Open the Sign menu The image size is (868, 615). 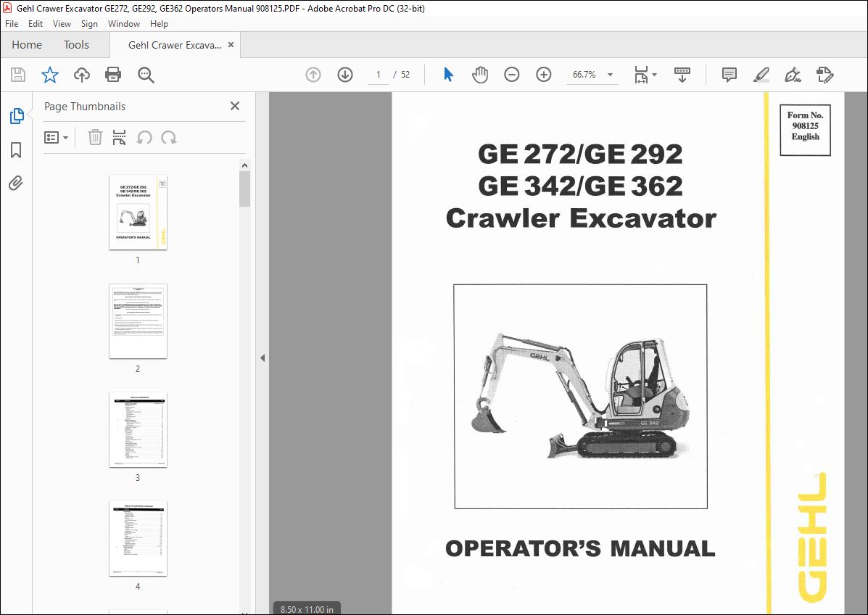pos(89,24)
